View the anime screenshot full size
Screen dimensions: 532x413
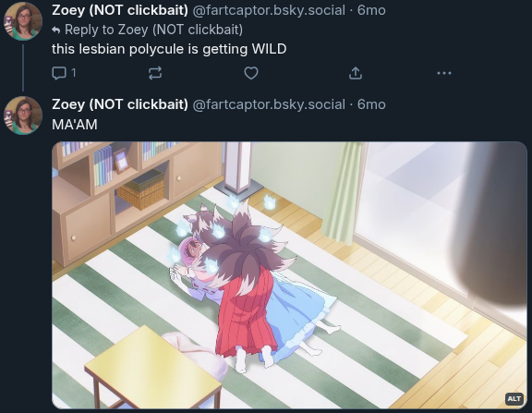[x=289, y=275]
